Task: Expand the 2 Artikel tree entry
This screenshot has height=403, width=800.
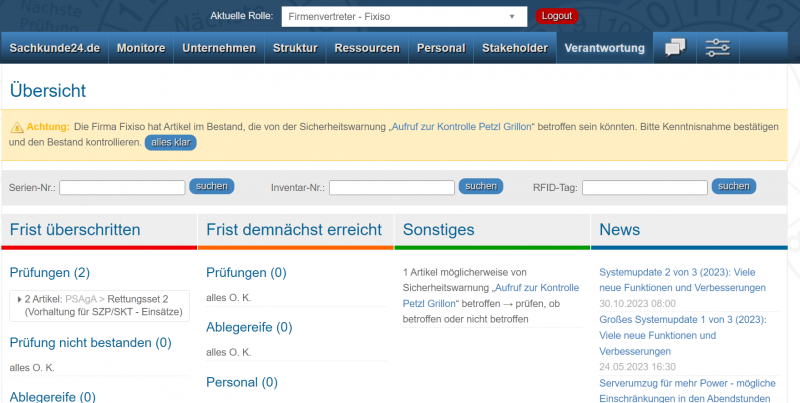Action: point(21,298)
